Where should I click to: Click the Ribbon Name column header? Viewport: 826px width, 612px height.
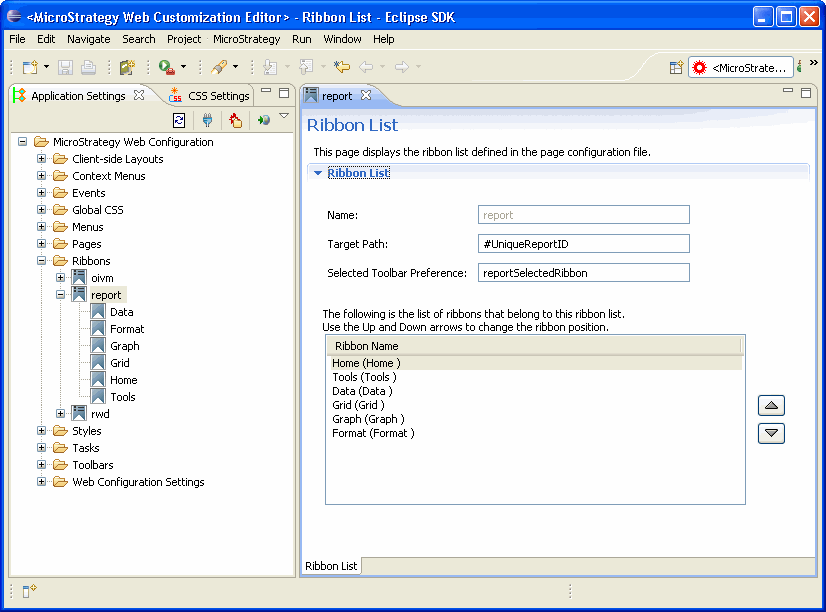pos(534,346)
